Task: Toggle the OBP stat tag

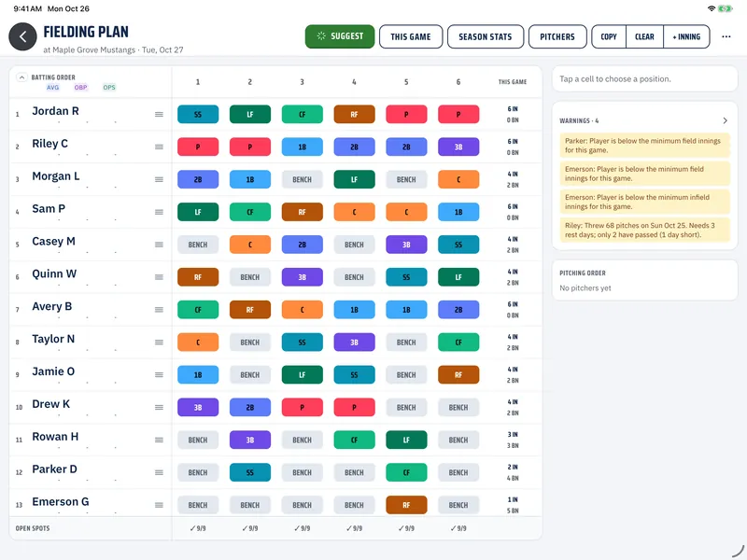Action: [x=80, y=87]
